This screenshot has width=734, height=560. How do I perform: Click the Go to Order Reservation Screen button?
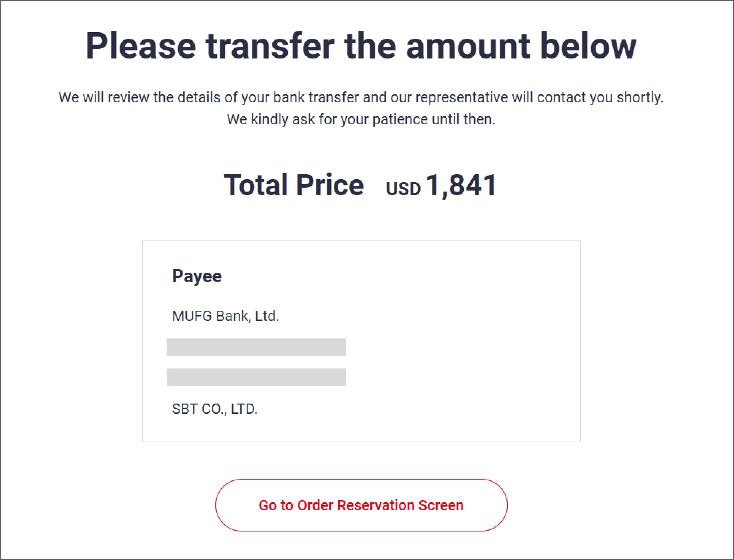[x=361, y=505]
